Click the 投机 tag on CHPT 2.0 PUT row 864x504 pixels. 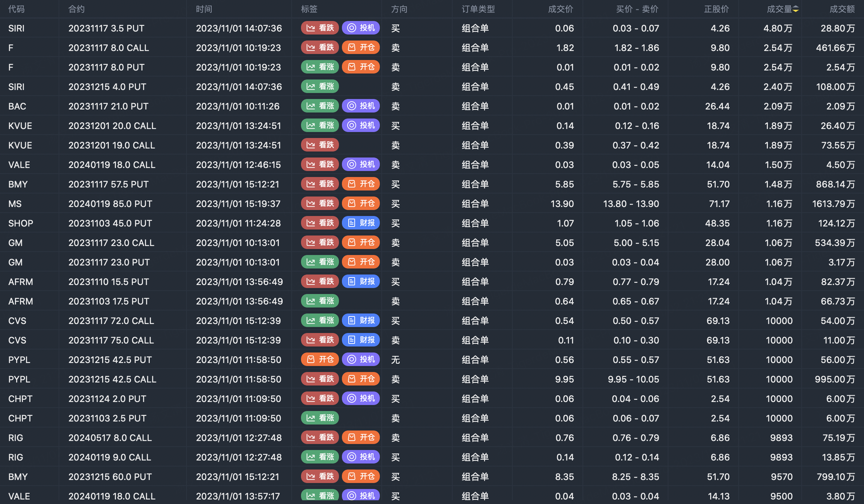point(361,398)
